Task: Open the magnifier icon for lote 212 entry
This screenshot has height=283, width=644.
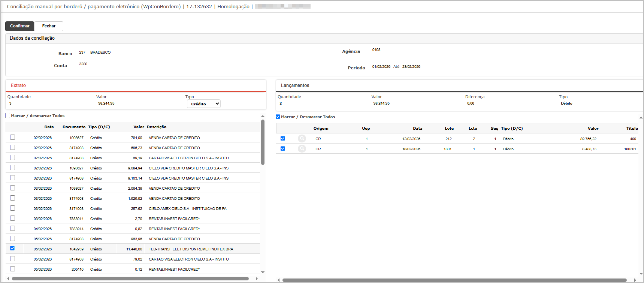Action: [302, 139]
